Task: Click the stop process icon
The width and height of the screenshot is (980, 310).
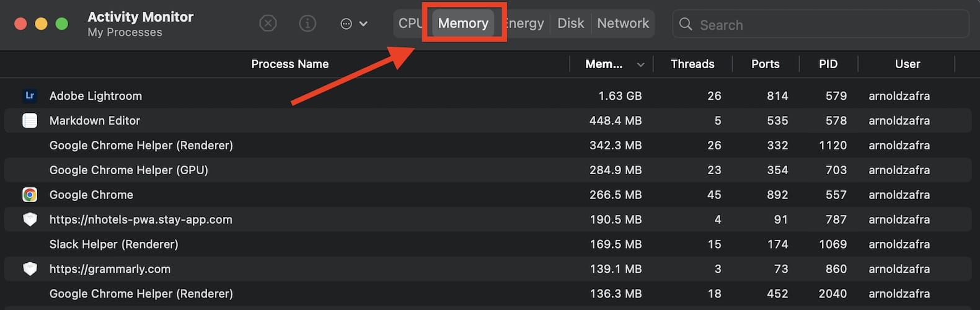Action: coord(268,24)
